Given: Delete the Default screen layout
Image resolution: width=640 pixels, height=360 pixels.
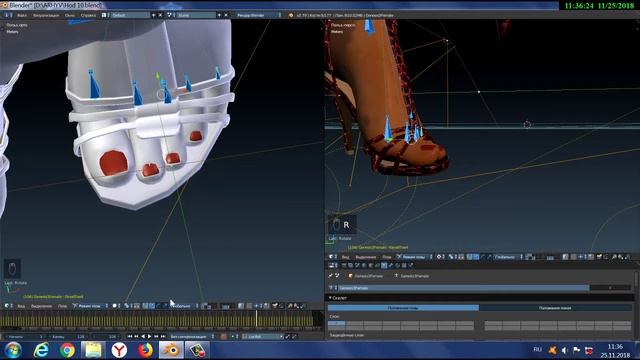Looking at the screenshot, I should pos(160,15).
